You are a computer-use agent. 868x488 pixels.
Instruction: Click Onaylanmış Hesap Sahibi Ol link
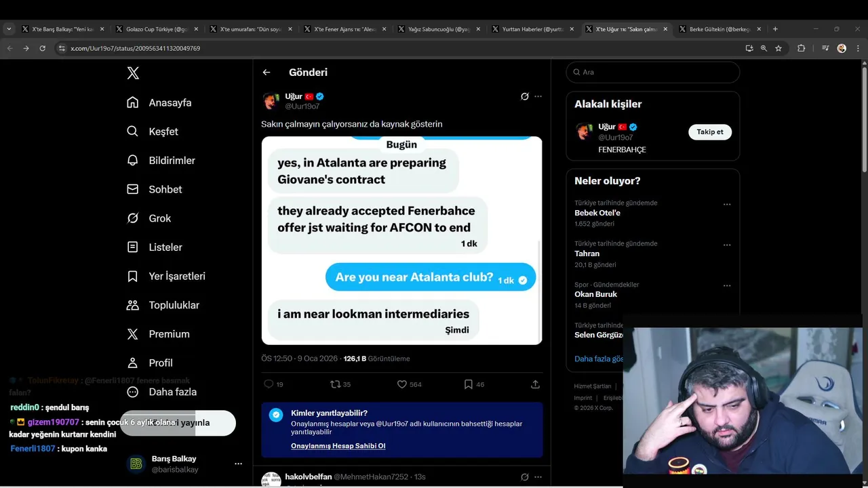pos(338,446)
